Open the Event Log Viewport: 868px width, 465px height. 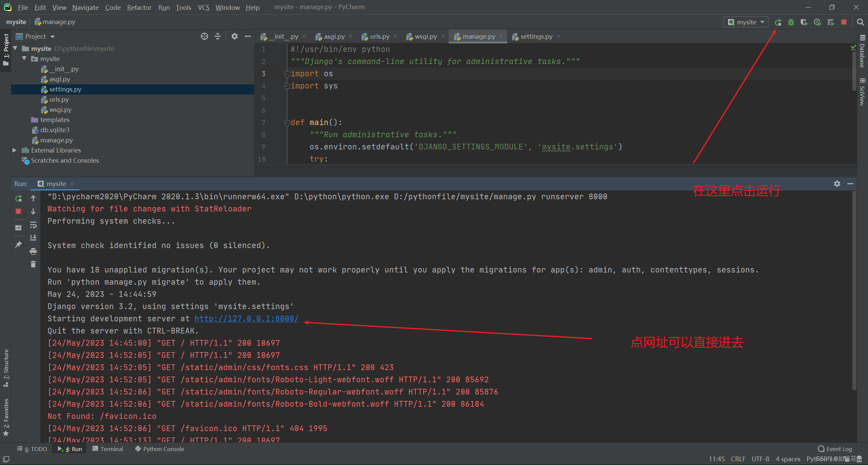click(835, 449)
